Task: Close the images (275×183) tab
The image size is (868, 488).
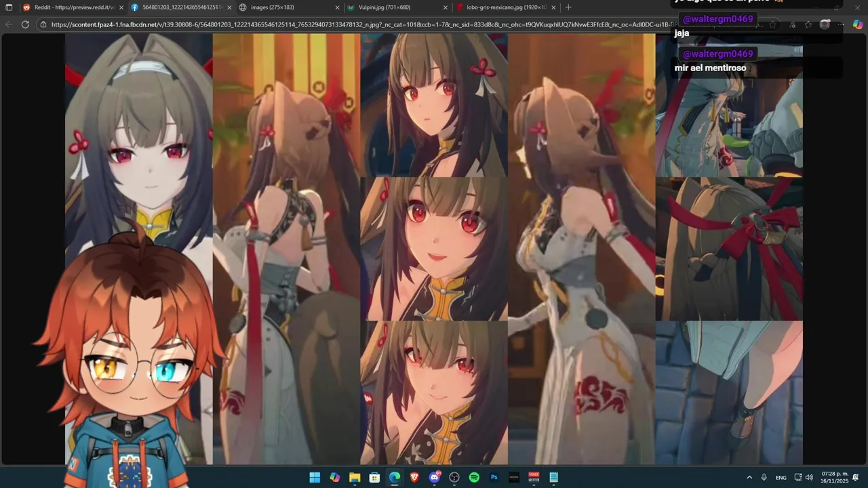Action: [x=337, y=7]
